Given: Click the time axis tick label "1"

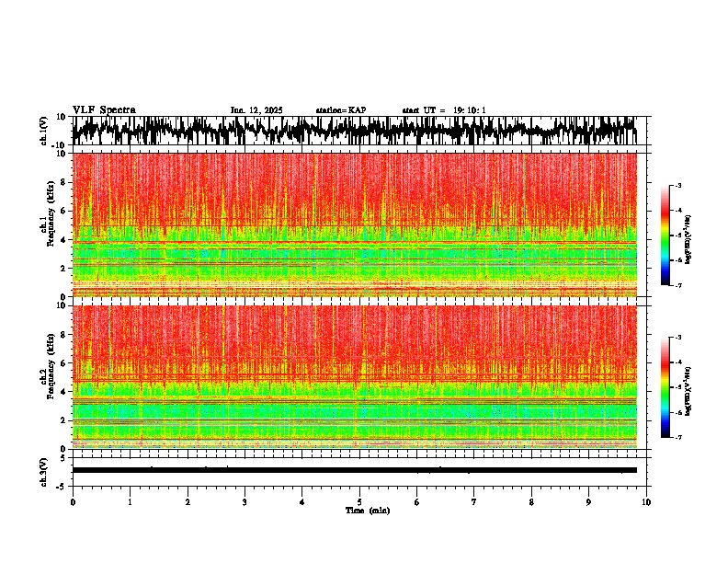Looking at the screenshot, I should [130, 502].
